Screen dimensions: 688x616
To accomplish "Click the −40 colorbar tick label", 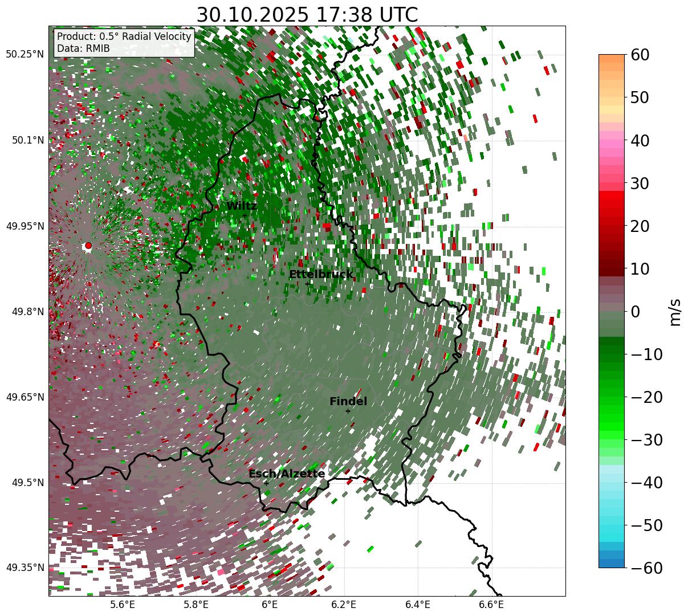I will (646, 482).
